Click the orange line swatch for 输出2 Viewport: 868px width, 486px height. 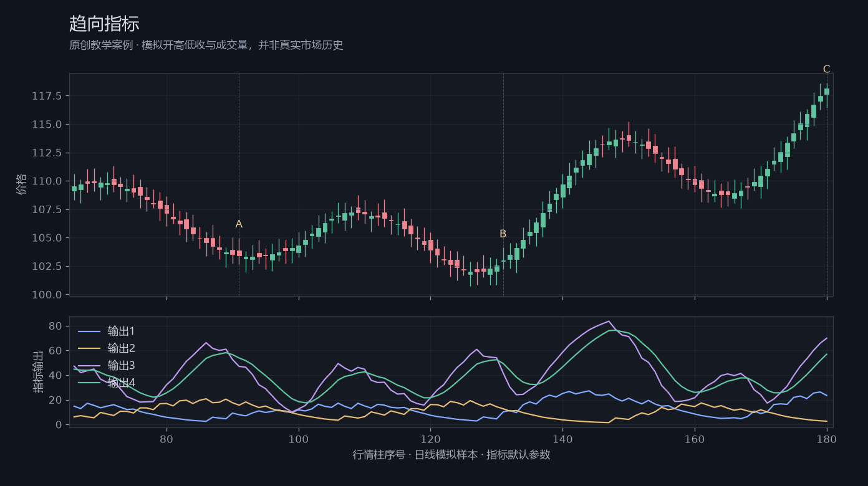point(88,348)
